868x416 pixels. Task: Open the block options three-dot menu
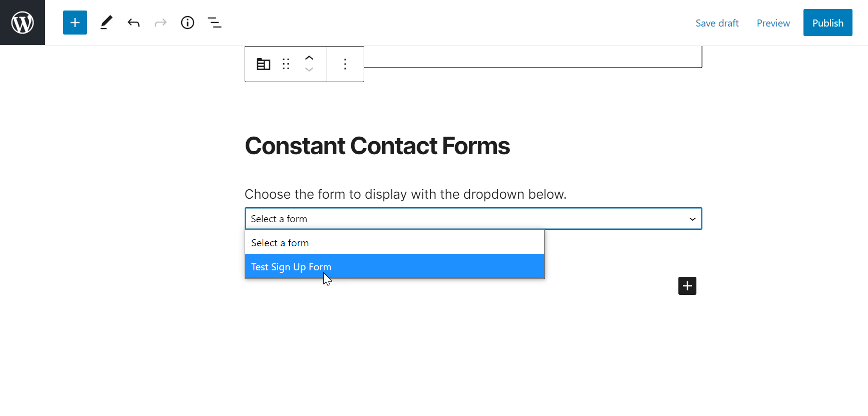pyautogui.click(x=345, y=64)
